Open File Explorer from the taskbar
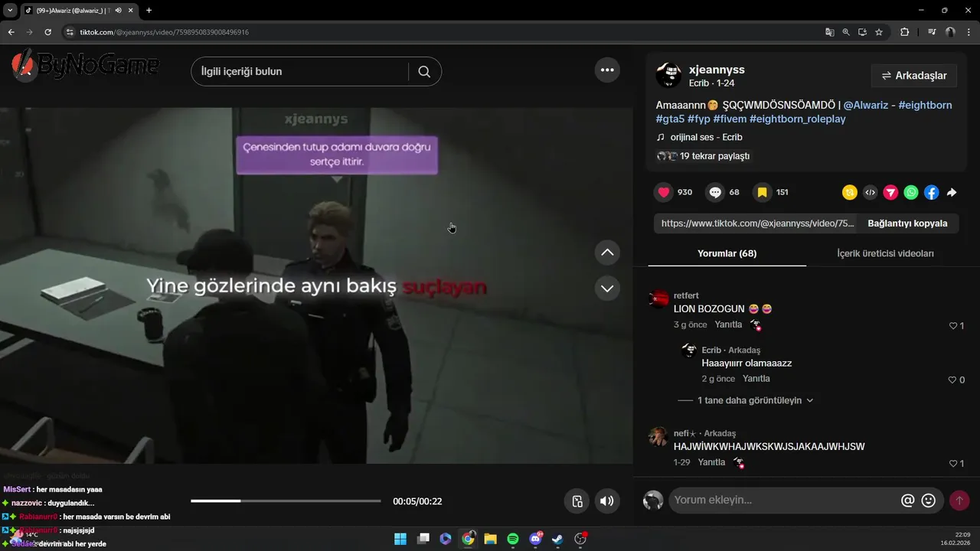Screen dimensions: 980x551 (x=490, y=539)
